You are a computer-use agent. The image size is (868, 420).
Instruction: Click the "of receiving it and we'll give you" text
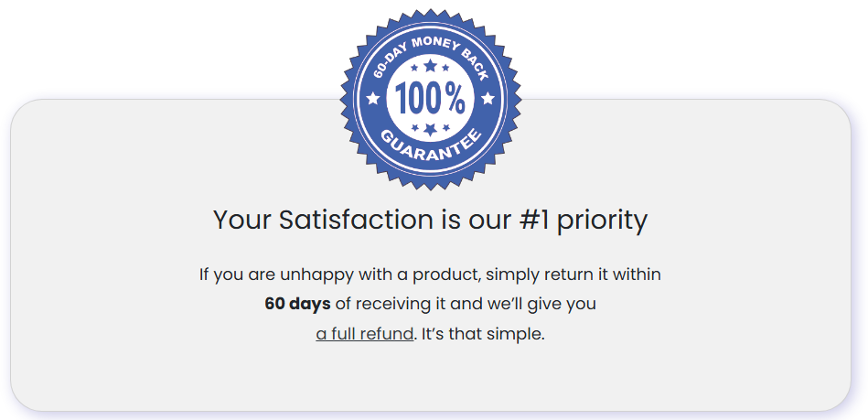tap(466, 304)
